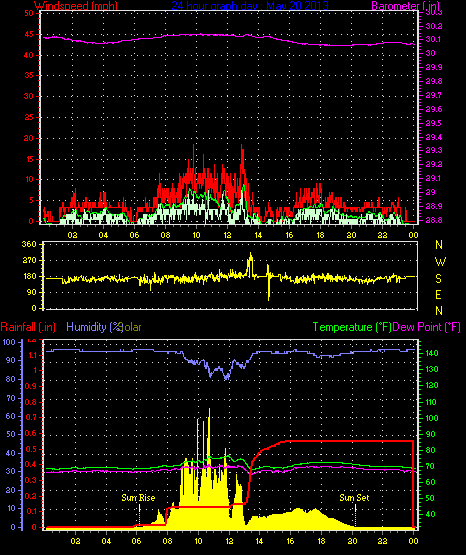The height and width of the screenshot is (555, 466).
Task: Click "270" on the wind direction axis
Action: tap(29, 261)
